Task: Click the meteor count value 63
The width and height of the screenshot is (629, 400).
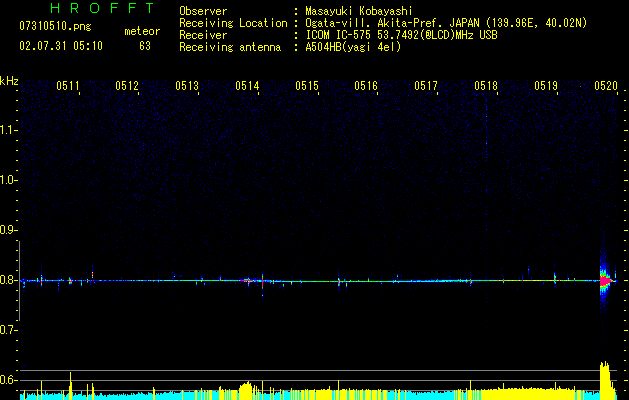Action: [145, 46]
